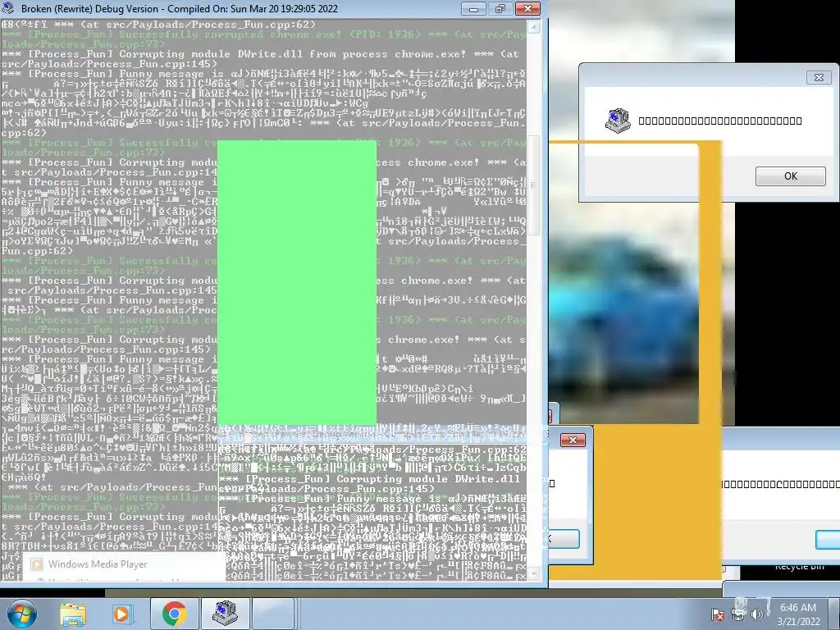This screenshot has height=630, width=840.
Task: Open the Windows Start menu orb
Action: (22, 614)
